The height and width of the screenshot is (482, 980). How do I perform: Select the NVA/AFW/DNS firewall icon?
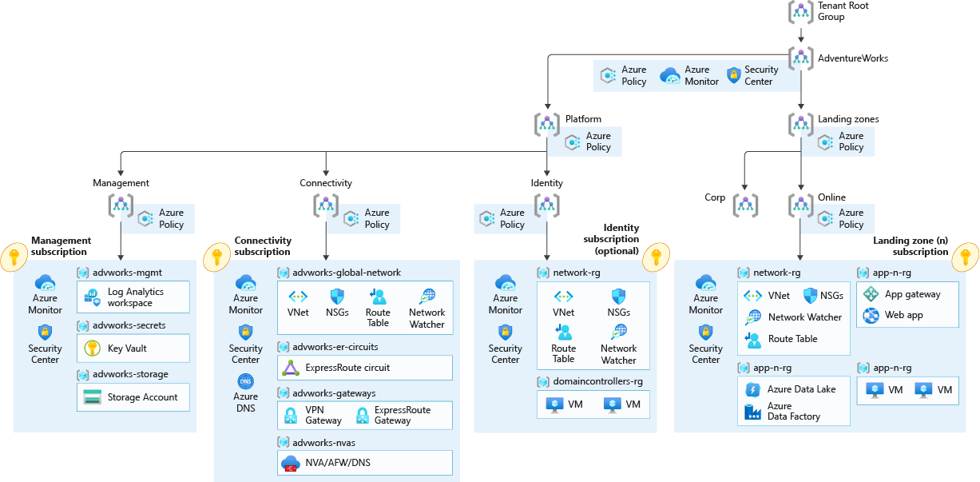[290, 462]
